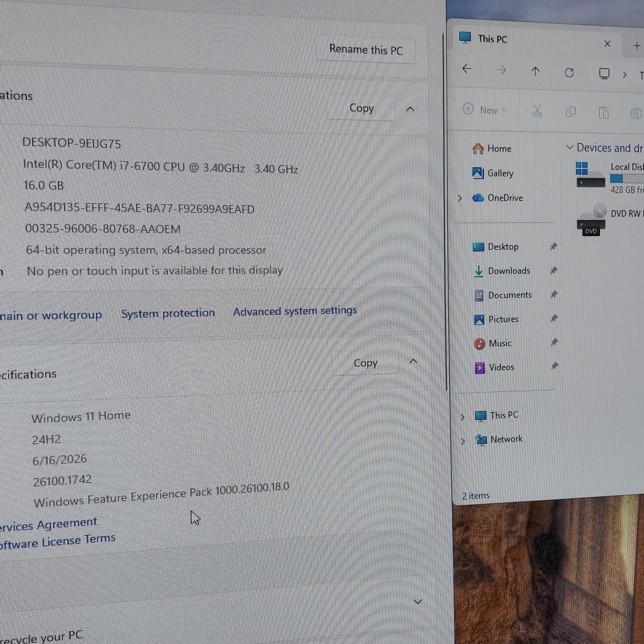
Task: Click the pin icon beside Downloads
Action: [554, 270]
